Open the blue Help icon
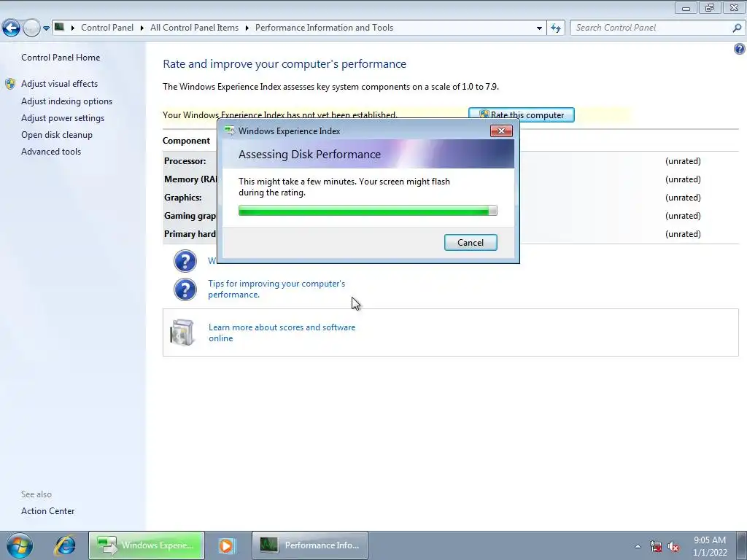747x560 pixels. 740,49
